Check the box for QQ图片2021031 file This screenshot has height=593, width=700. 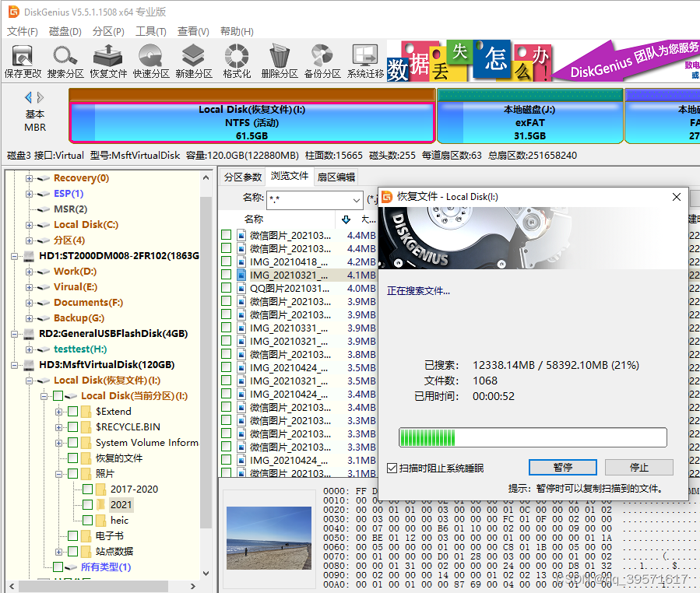tap(227, 288)
